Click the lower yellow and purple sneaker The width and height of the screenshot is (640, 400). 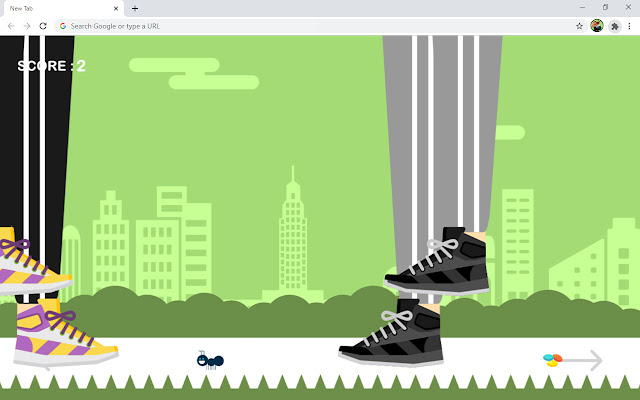(66, 333)
